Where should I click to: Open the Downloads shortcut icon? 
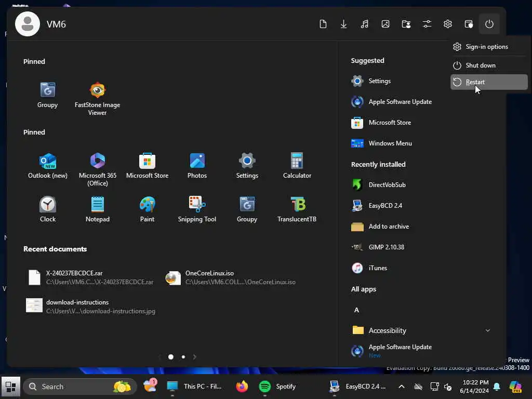[x=344, y=24]
